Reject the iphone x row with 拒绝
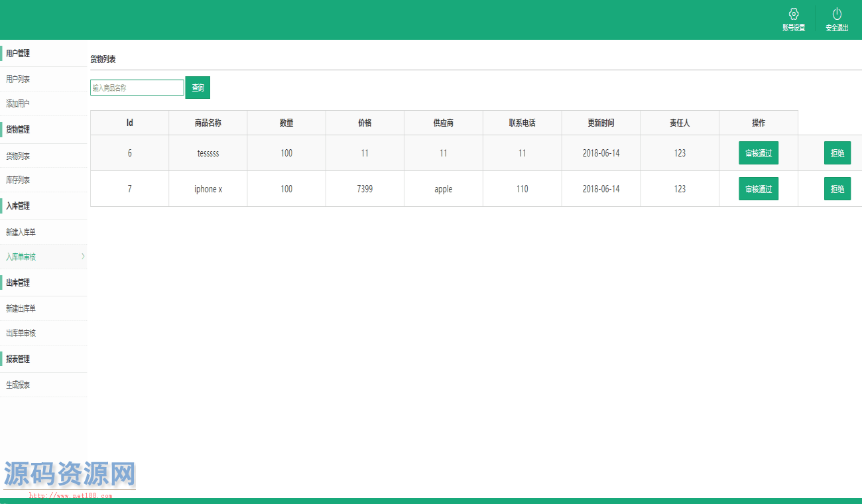 [x=837, y=189]
